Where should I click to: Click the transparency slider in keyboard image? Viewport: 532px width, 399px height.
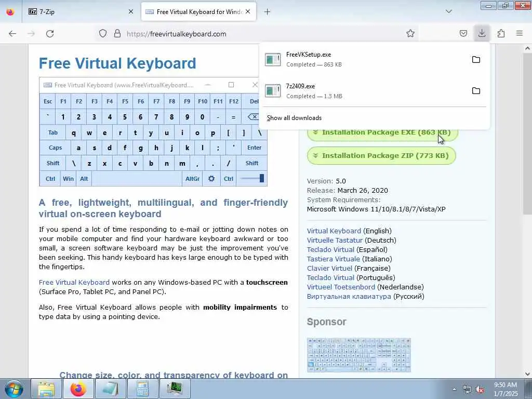252,179
